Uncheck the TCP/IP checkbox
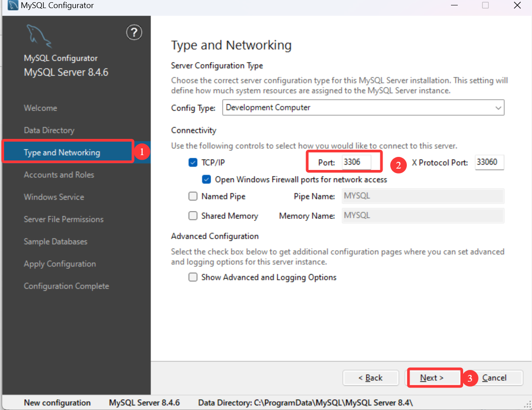Screen dimensions: 532x410 click(193, 162)
